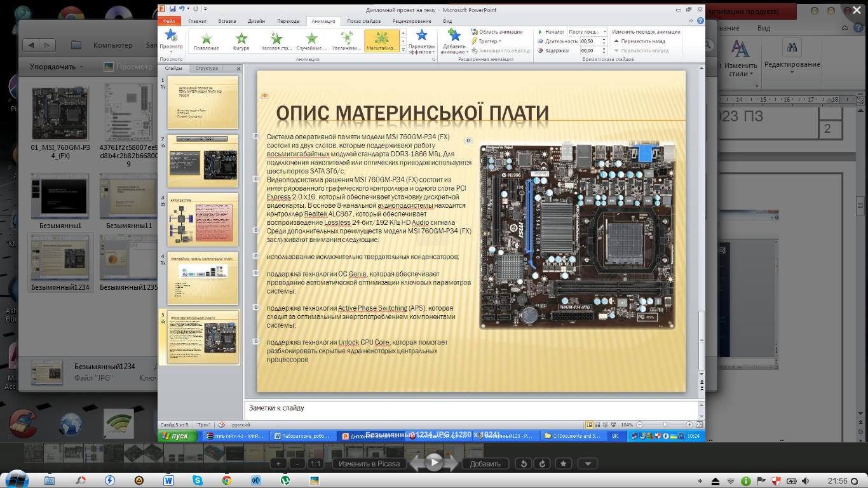Screen dimensions: 868x488
Task: Open the Показ слайдов ribbon tab
Action: click(364, 21)
